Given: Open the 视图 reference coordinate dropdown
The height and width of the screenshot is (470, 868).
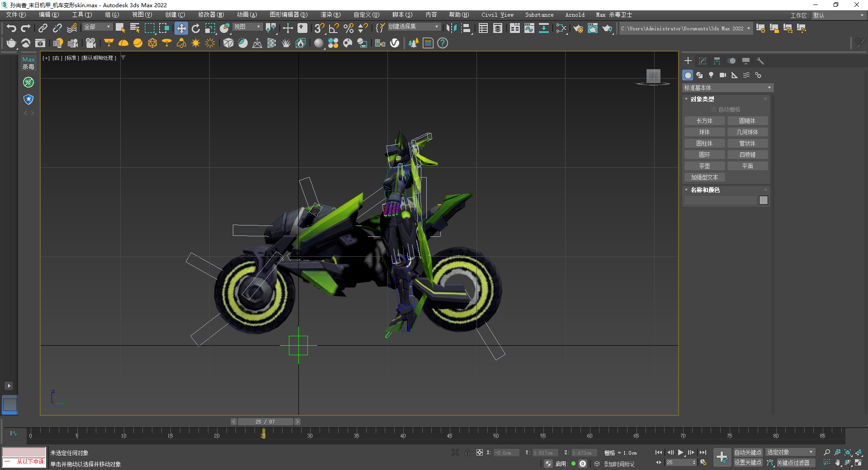Looking at the screenshot, I should pos(247,27).
